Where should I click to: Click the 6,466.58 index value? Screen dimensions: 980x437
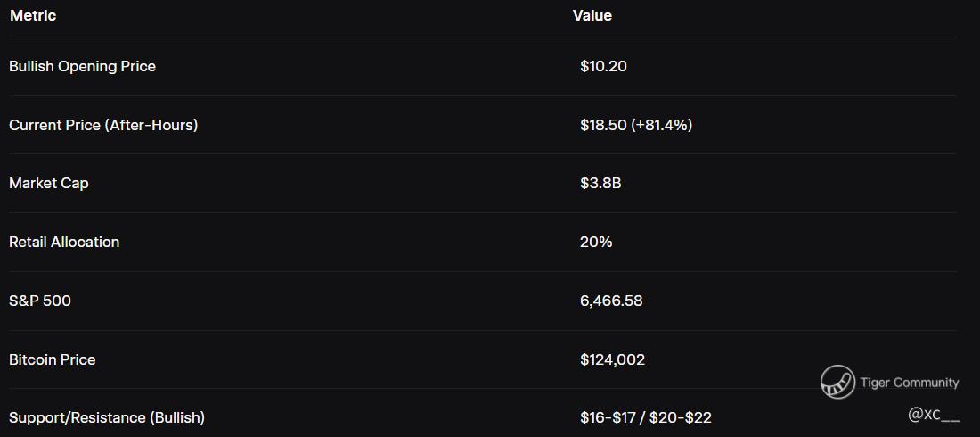point(610,301)
